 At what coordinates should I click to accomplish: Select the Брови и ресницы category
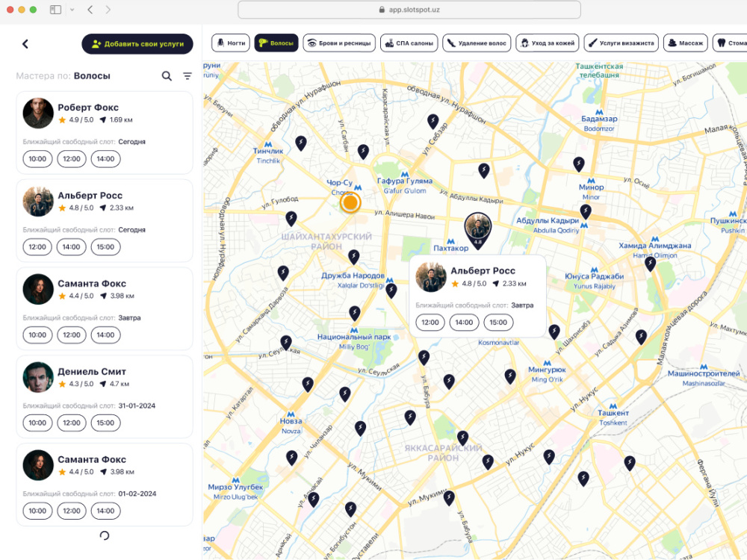click(339, 43)
